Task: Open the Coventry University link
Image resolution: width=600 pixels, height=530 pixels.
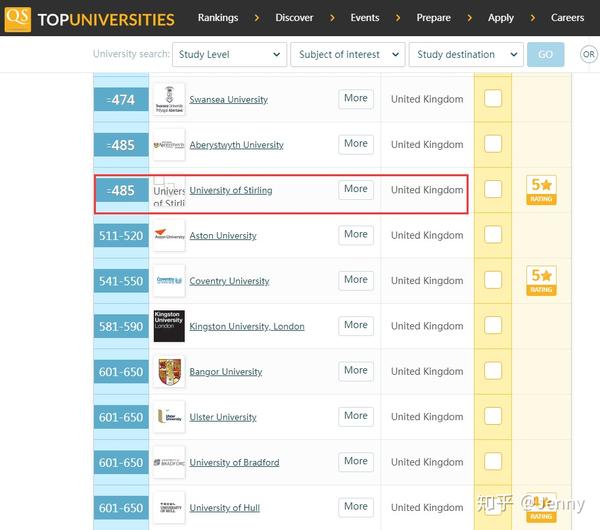Action: [229, 281]
